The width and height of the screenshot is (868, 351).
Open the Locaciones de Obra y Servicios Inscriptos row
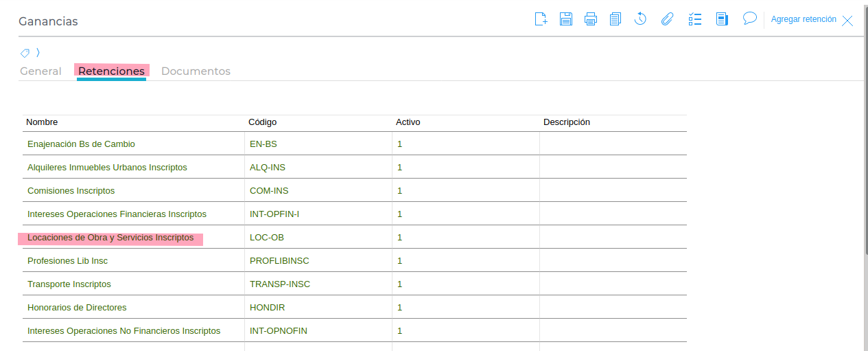pos(110,238)
